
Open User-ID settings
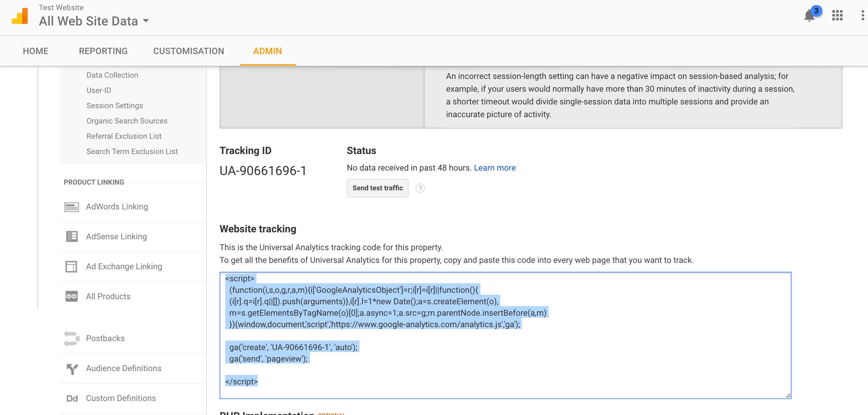99,90
